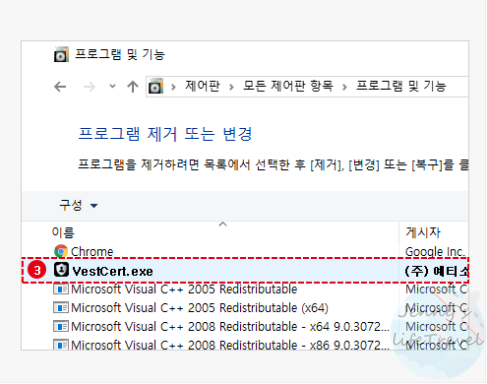The image size is (487, 384).
Task: Select the Chrome row name
Action: pyautogui.click(x=92, y=252)
